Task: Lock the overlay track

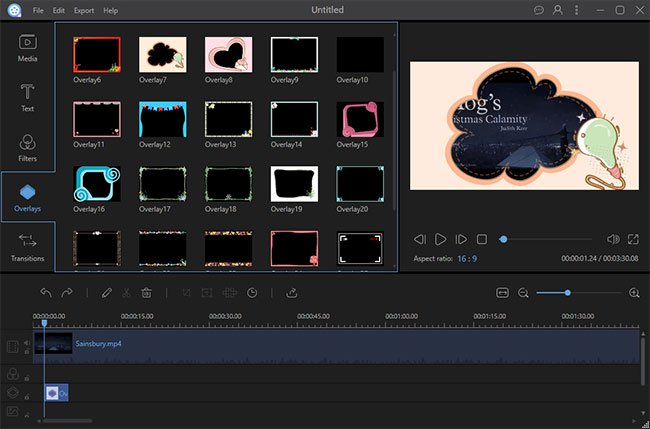Action: point(27,397)
